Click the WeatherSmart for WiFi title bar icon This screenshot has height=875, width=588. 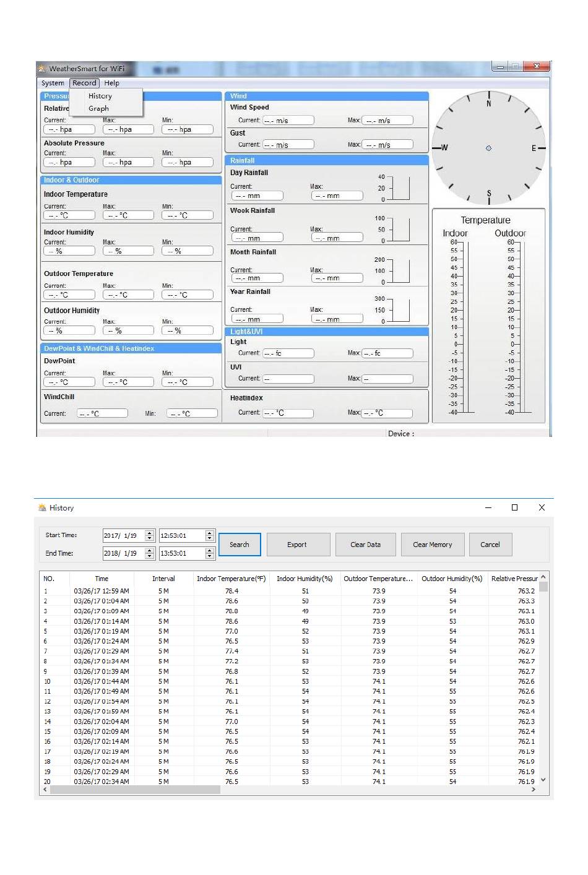pos(42,69)
